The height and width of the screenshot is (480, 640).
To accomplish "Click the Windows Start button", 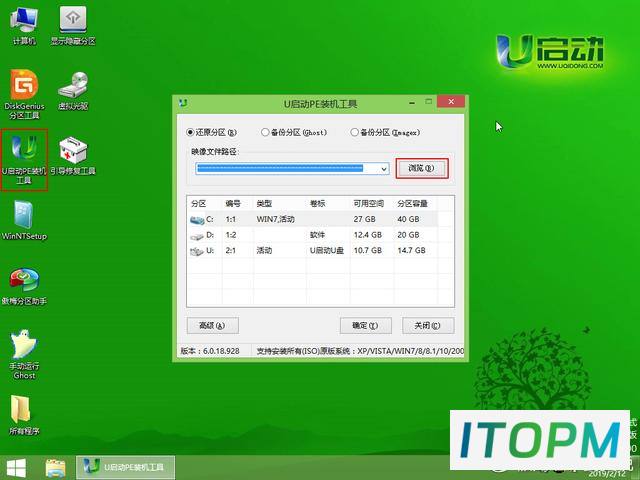I will click(16, 468).
